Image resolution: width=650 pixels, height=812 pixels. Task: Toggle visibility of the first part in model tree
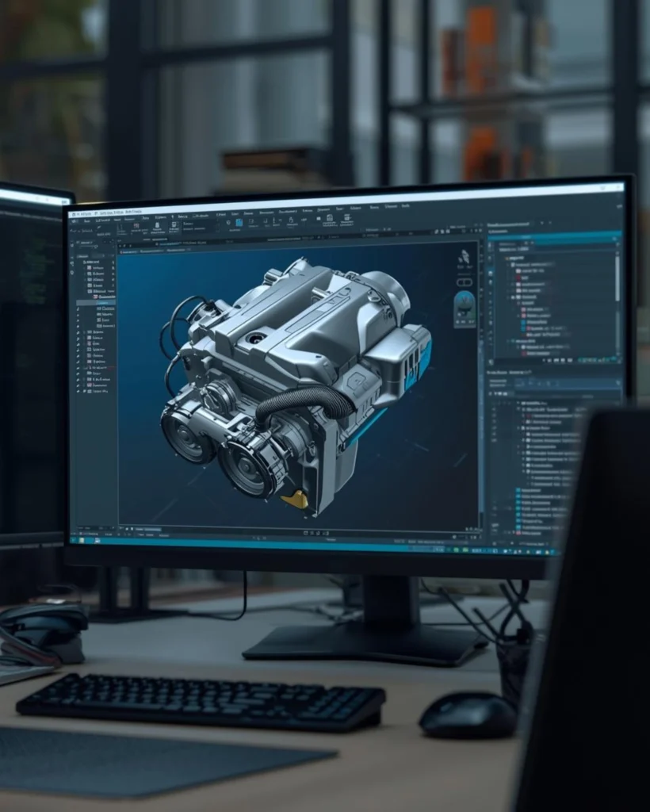pyautogui.click(x=77, y=268)
